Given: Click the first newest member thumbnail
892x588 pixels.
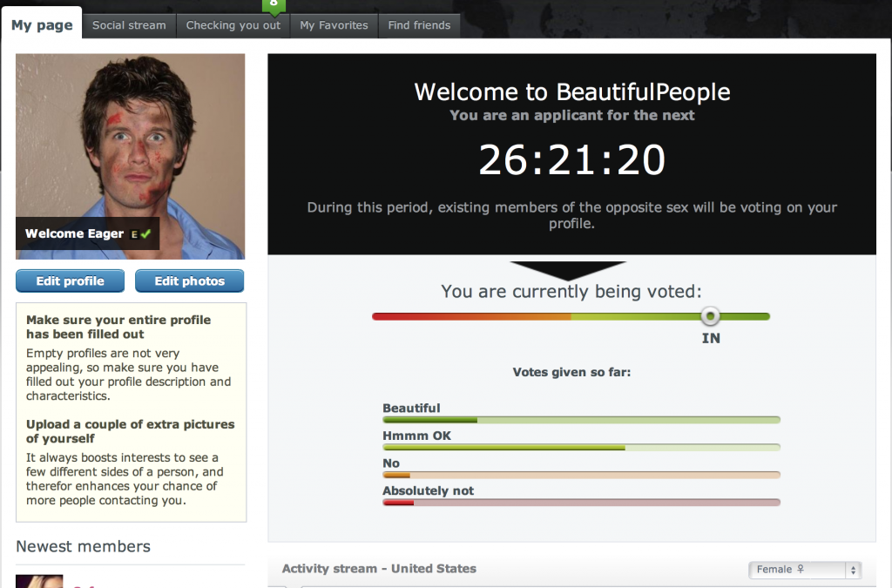Looking at the screenshot, I should point(39,581).
